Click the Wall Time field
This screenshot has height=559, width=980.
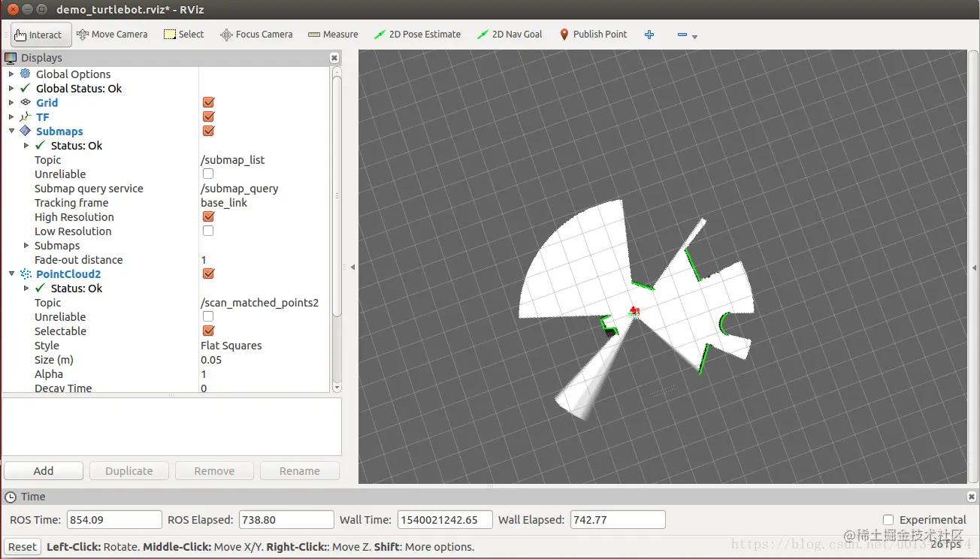pyautogui.click(x=446, y=520)
